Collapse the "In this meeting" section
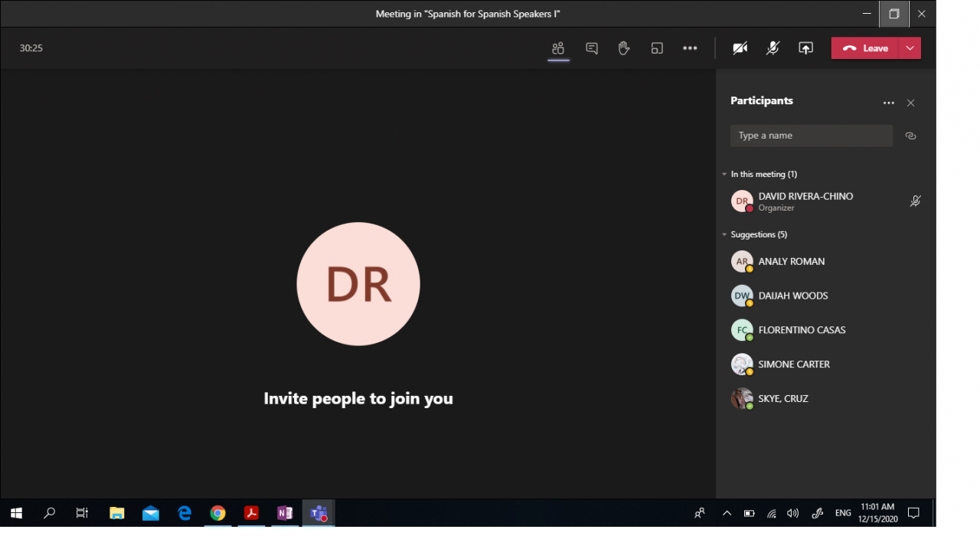The width and height of the screenshot is (980, 546). (x=724, y=175)
